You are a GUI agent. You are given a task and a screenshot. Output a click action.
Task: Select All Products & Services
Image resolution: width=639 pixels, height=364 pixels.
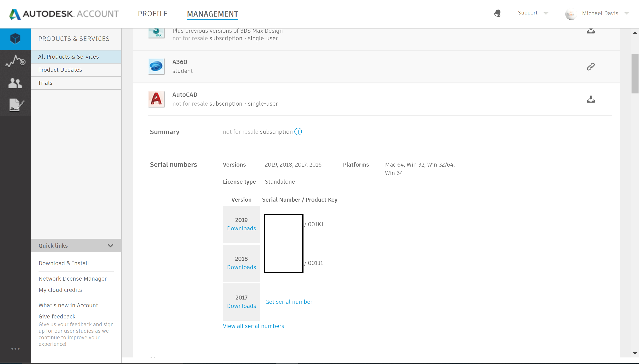(x=76, y=57)
